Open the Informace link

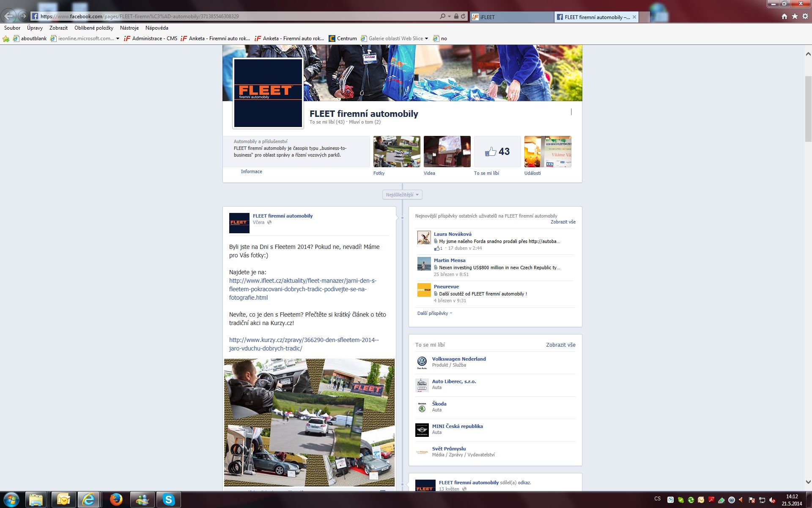pos(252,171)
